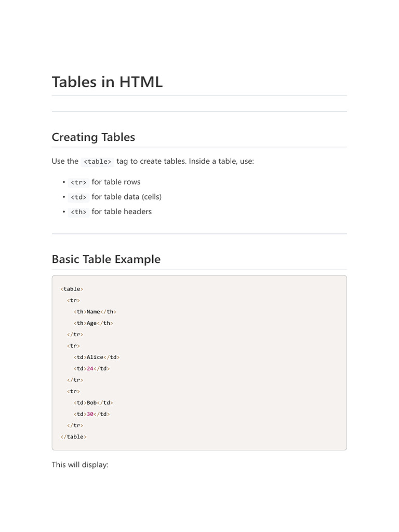This screenshot has width=399, height=532.
Task: Click the <td>Bob</td> code line
Action: click(93, 403)
